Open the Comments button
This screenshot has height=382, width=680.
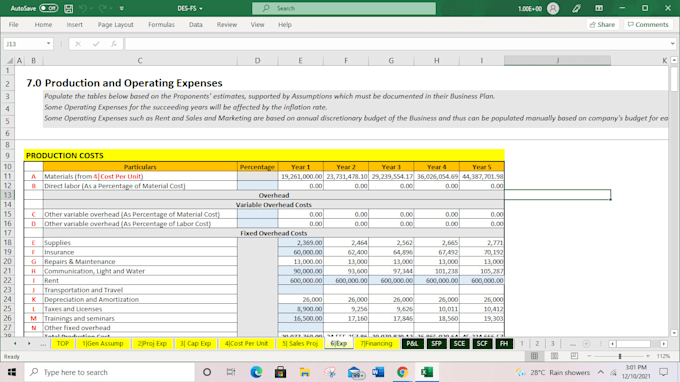(648, 25)
